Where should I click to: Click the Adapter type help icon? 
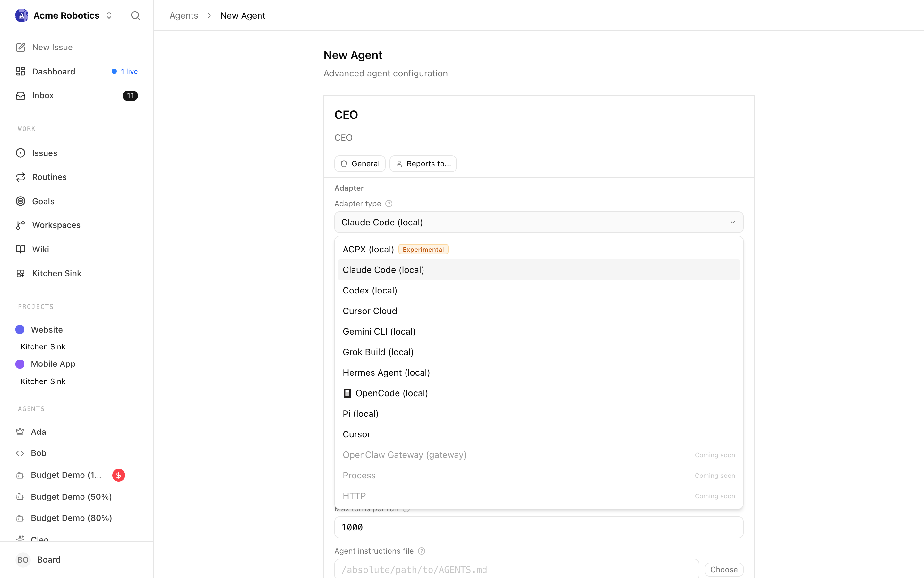389,203
